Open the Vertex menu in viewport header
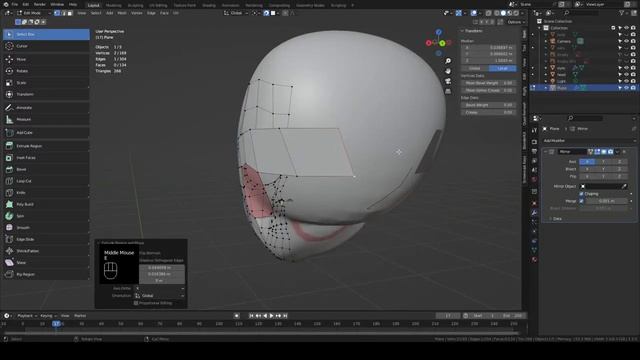Viewport: 640px width, 360px height. pyautogui.click(x=136, y=13)
